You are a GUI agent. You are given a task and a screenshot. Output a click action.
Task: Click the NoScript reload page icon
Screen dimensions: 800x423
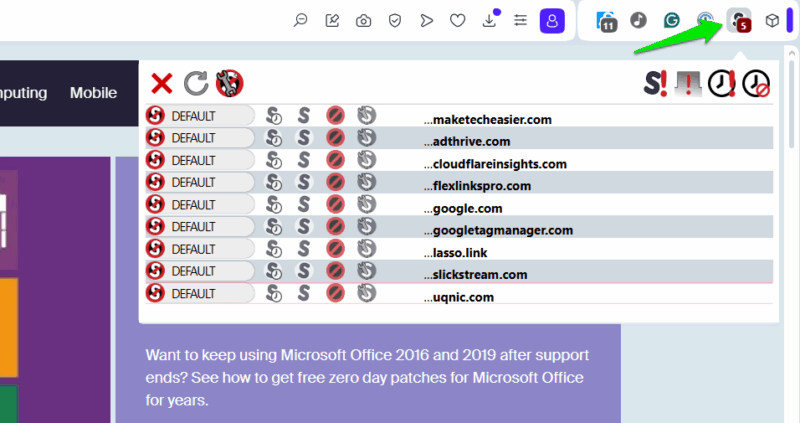(x=196, y=83)
